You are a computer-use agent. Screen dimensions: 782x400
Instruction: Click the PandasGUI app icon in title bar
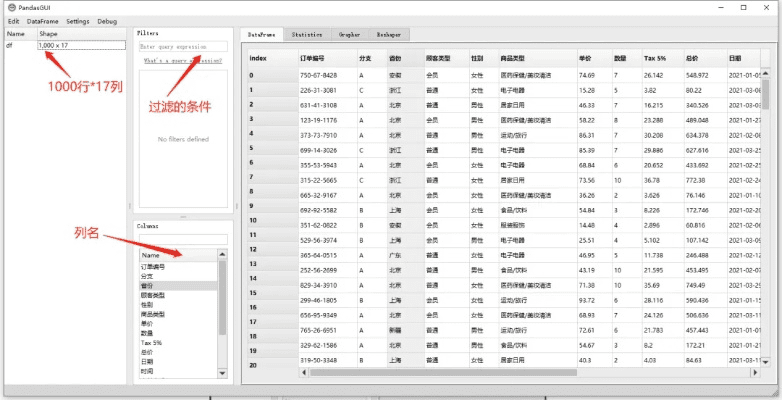coord(10,7)
